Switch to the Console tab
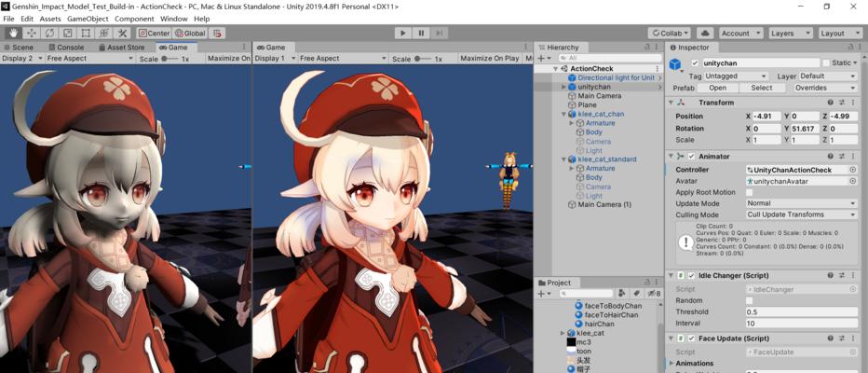Screen dimensions: 868x373 tap(66, 48)
